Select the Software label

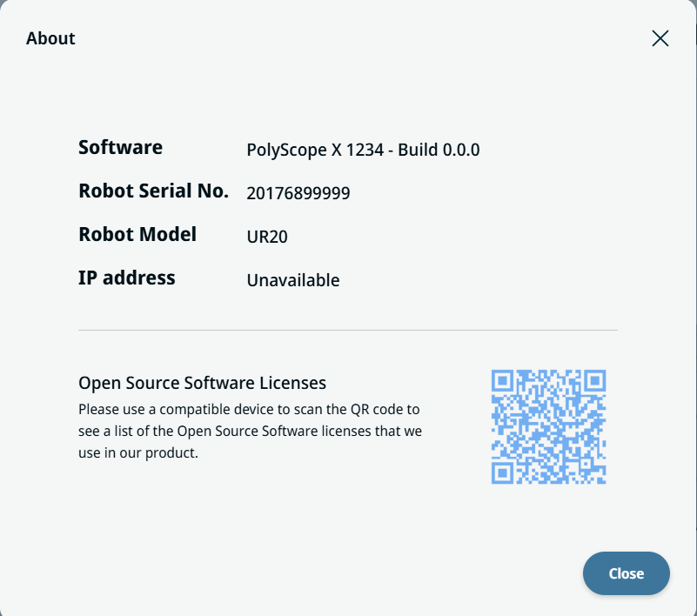[120, 148]
